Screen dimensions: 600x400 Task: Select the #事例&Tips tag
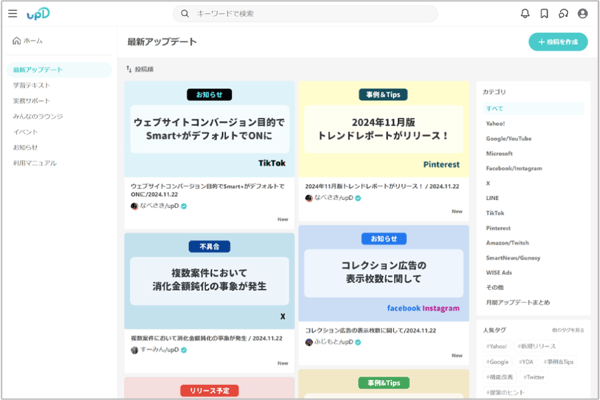[559, 362]
